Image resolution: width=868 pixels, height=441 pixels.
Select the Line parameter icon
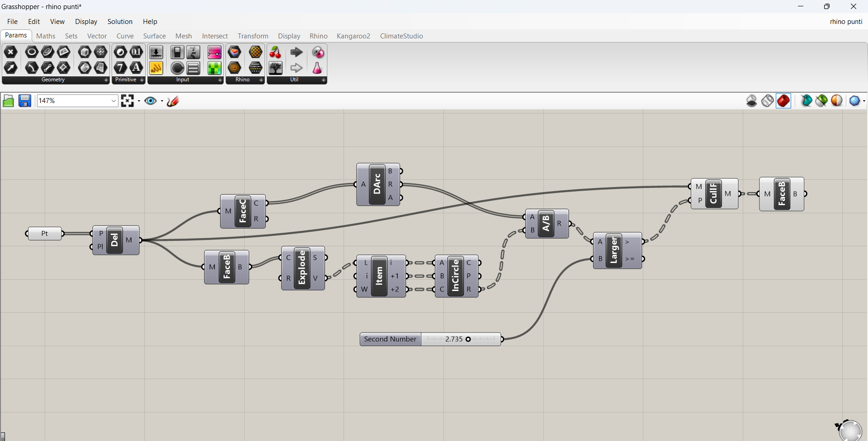pos(47,68)
